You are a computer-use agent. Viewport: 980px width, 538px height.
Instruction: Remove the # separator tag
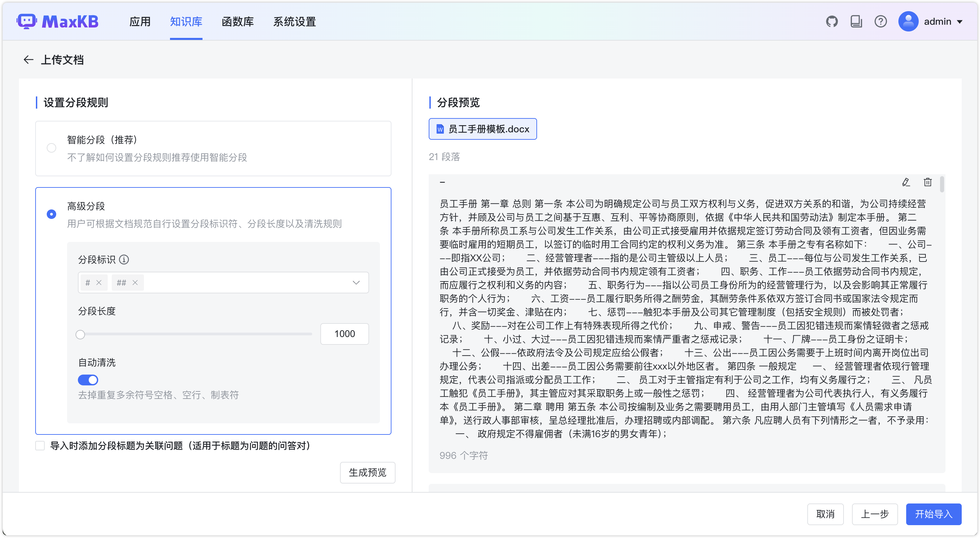(x=99, y=283)
